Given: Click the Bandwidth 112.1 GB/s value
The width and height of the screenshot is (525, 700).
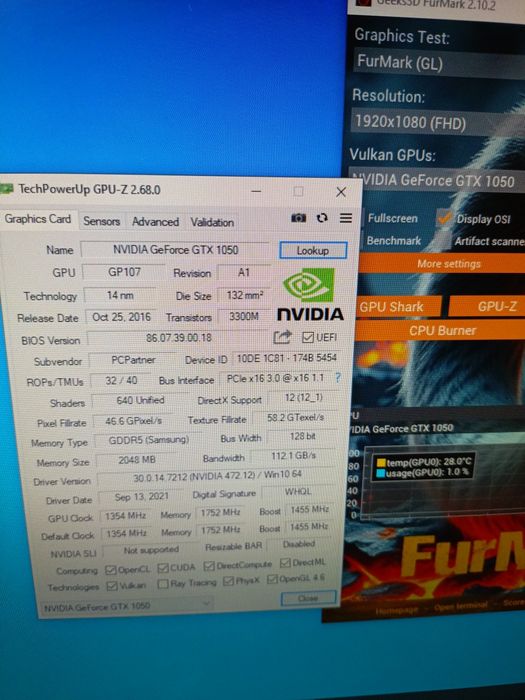Looking at the screenshot, I should coord(293,456).
